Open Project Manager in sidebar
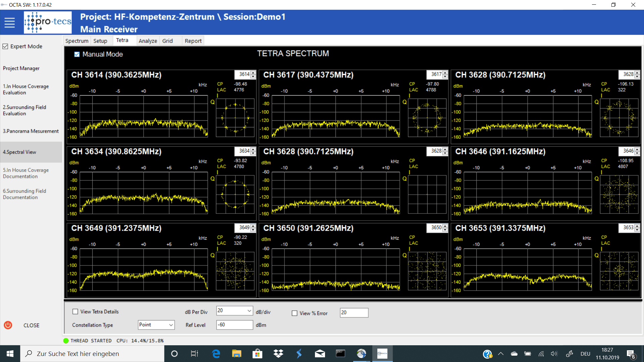 click(21, 68)
